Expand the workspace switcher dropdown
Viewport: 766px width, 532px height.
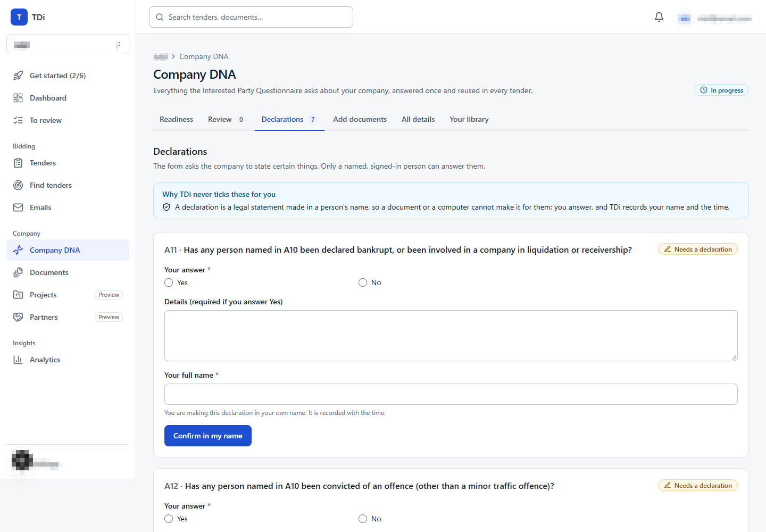pyautogui.click(x=68, y=45)
